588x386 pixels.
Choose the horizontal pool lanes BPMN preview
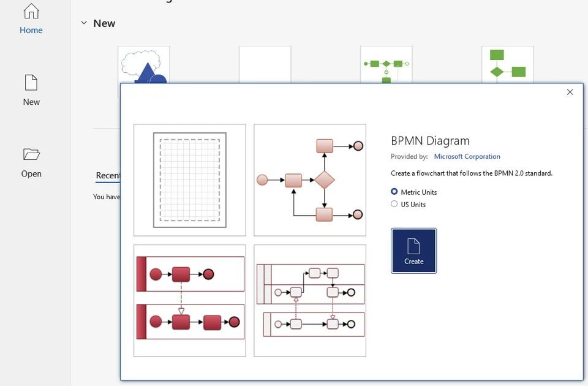pos(189,300)
